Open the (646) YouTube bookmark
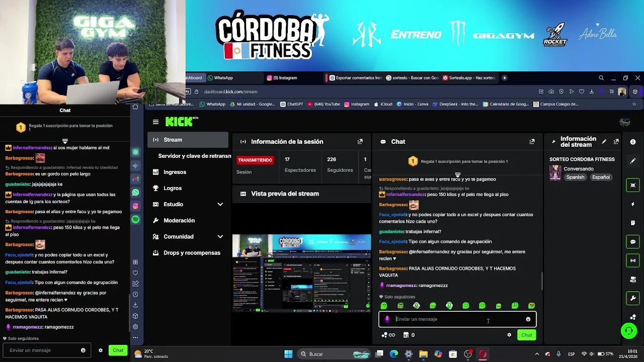The width and height of the screenshot is (644, 362). pos(324,105)
